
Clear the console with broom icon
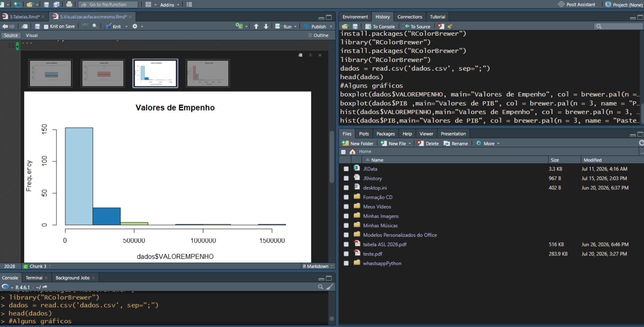(x=330, y=287)
